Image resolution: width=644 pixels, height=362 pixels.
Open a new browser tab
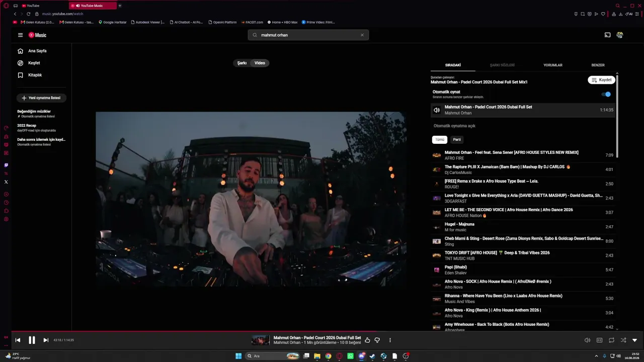tap(120, 6)
